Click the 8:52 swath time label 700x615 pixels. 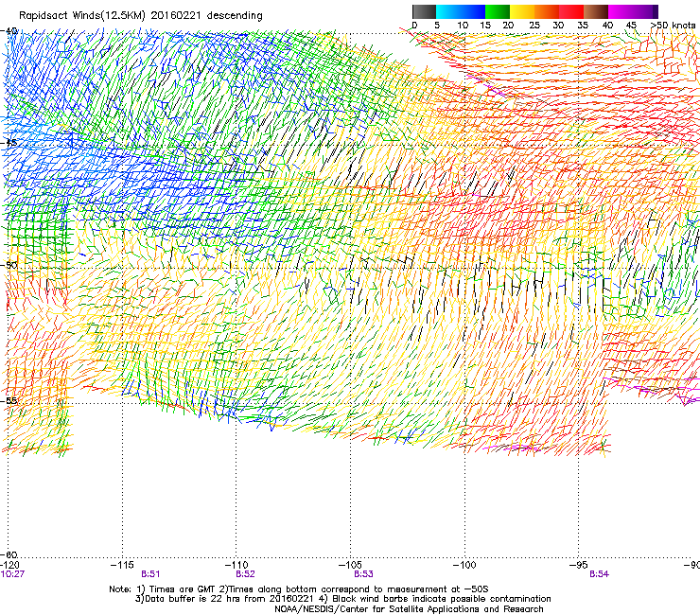pyautogui.click(x=246, y=574)
